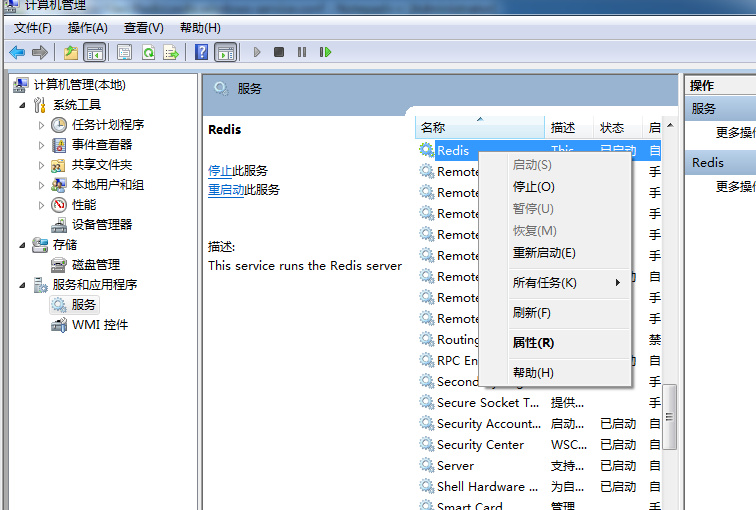Click the Stop Service square icon
Image resolution: width=756 pixels, height=510 pixels.
(x=279, y=52)
